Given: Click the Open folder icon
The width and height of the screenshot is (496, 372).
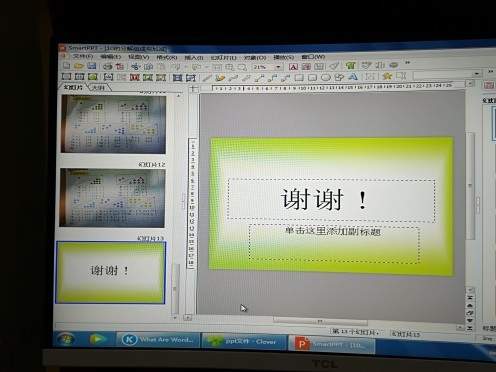Looking at the screenshot, I should click(79, 66).
